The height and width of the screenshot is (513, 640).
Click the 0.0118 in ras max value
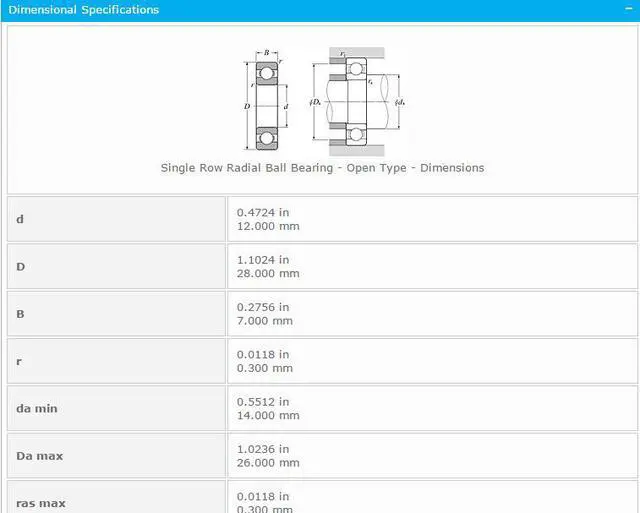263,496
